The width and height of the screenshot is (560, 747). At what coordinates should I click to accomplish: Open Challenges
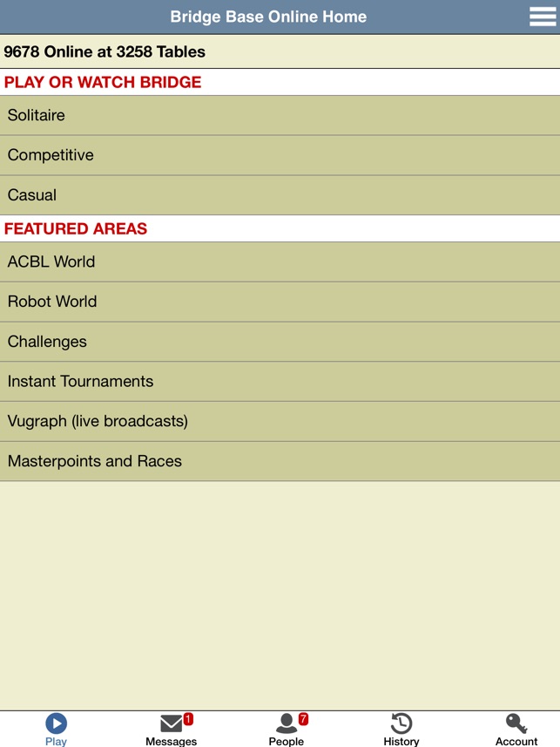point(280,342)
